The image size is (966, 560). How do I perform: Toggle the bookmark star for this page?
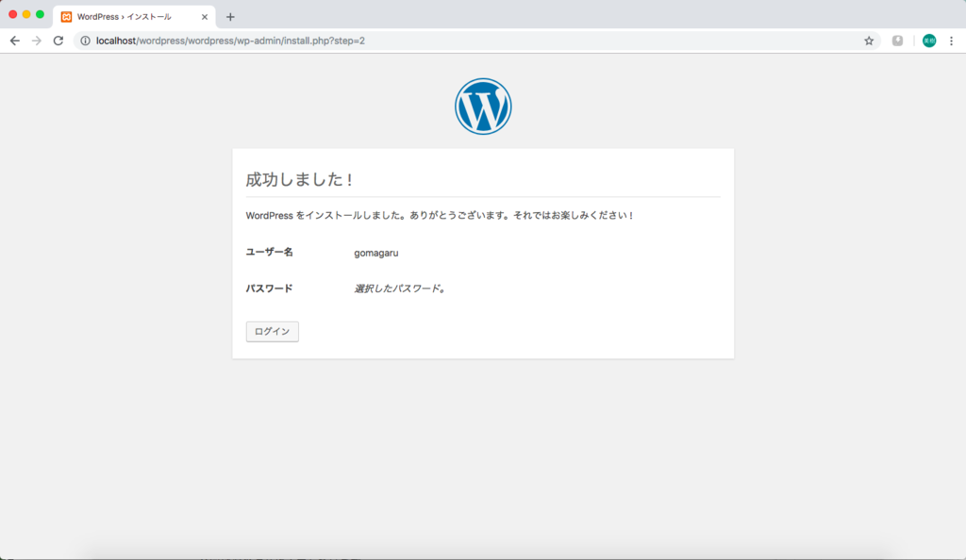click(x=869, y=41)
